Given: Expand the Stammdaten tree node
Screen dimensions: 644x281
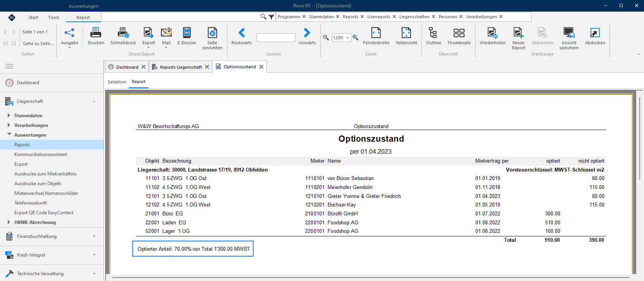Looking at the screenshot, I should click(9, 115).
